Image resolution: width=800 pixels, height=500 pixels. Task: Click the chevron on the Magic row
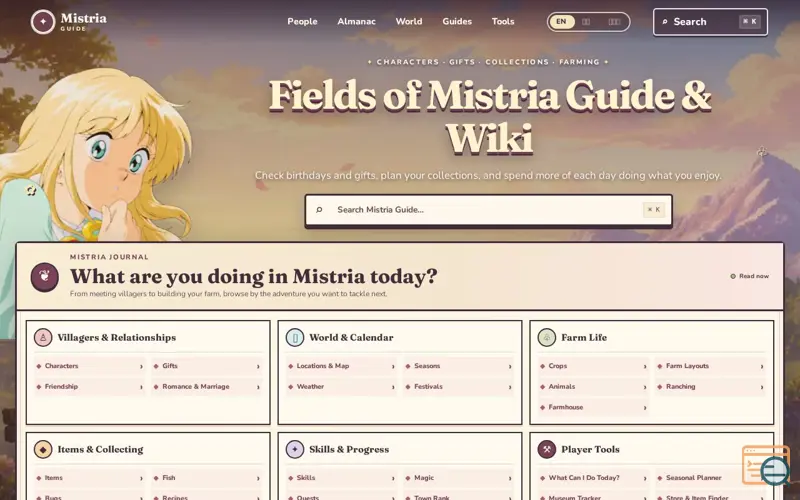(510, 479)
